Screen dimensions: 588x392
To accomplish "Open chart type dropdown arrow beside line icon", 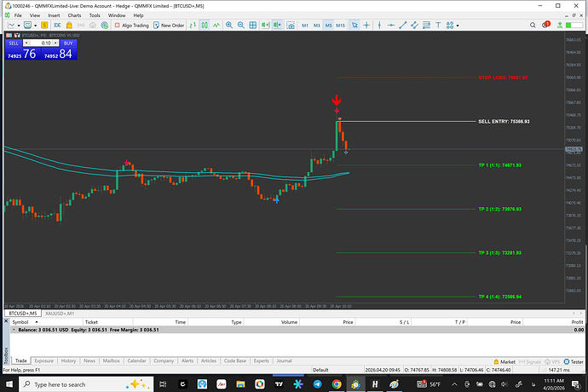I will (19, 26).
